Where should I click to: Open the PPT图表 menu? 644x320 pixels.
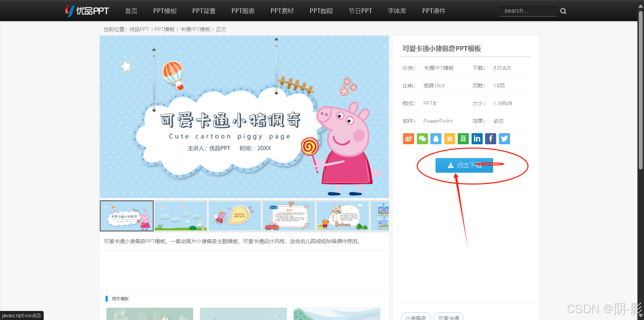(x=243, y=11)
